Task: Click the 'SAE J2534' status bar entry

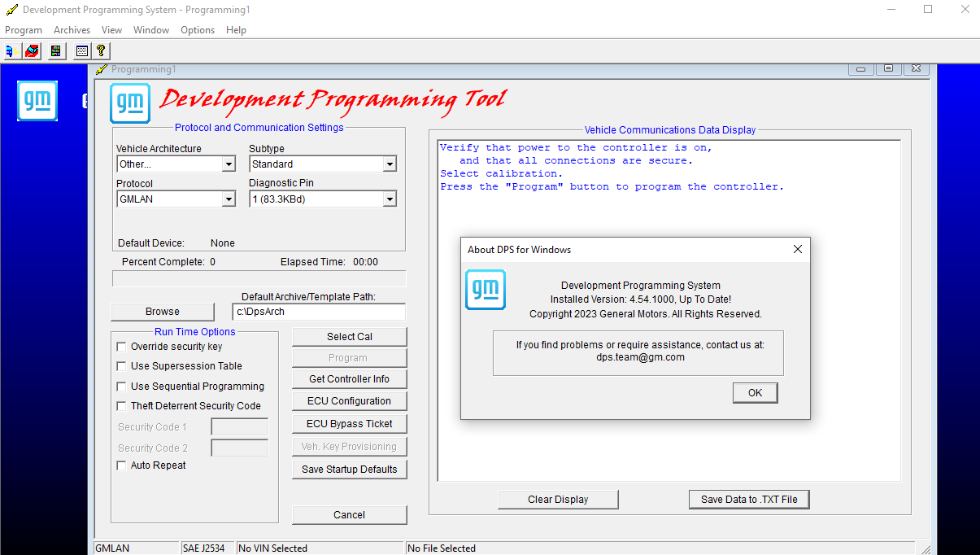Action: (x=207, y=548)
